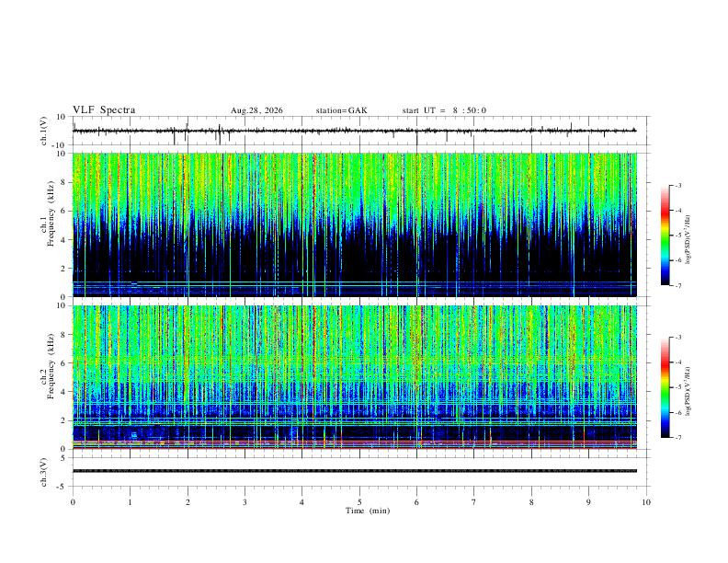Click the VLF Spectra title text
Image resolution: width=728 pixels, height=563 pixels.
[x=104, y=110]
